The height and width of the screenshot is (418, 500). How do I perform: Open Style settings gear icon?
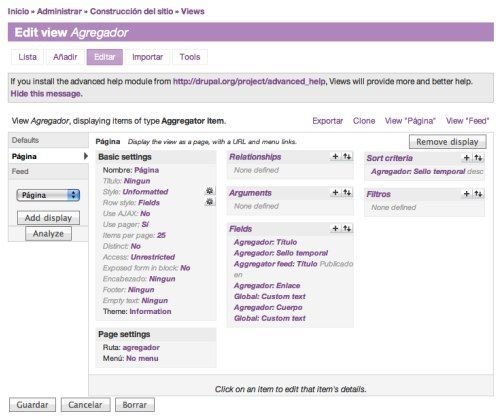210,191
